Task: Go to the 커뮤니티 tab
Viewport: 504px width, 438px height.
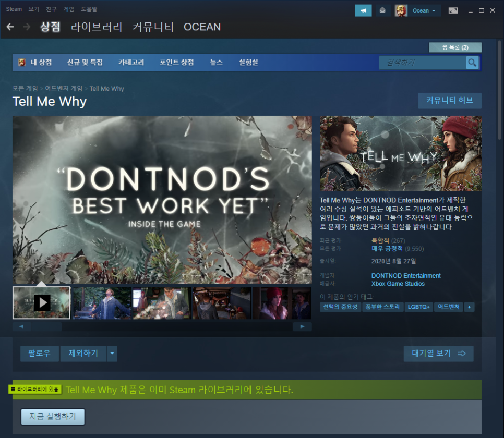Action: [153, 27]
